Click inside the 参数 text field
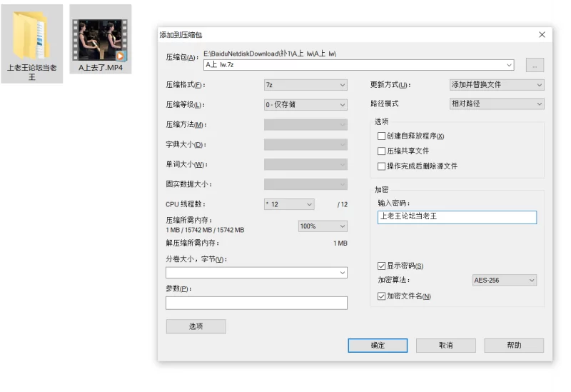The width and height of the screenshot is (571, 392). 256,303
